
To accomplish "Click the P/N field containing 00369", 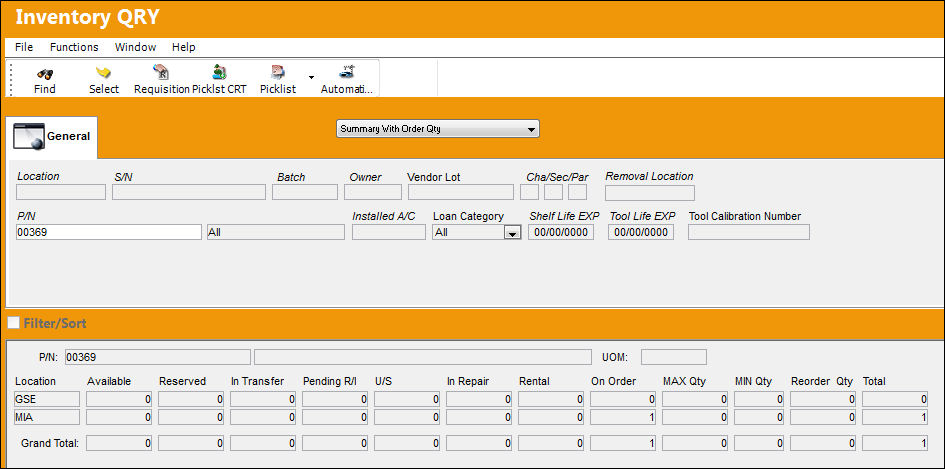I will coord(109,232).
